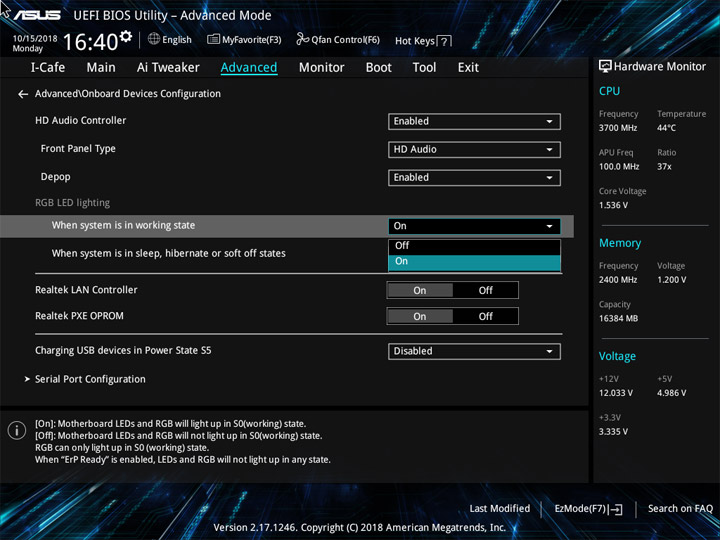The image size is (720, 540).
Task: Click the Last Modified button
Action: point(499,509)
